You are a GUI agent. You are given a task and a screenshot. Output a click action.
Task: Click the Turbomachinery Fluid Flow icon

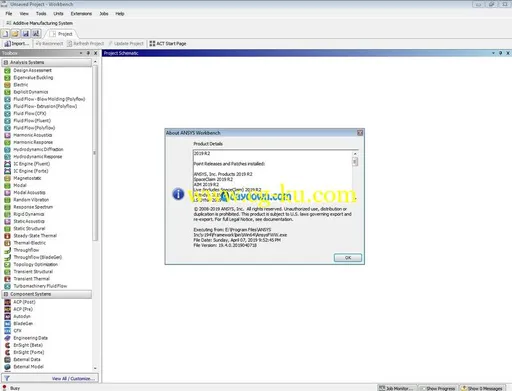(7, 286)
